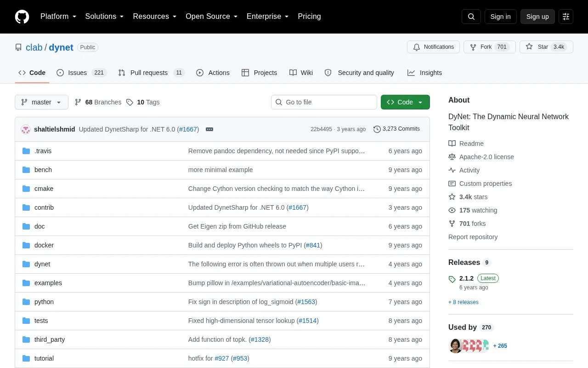Screen dimensions: 588x368
Task: Click the Notifications bell button
Action: (433, 47)
